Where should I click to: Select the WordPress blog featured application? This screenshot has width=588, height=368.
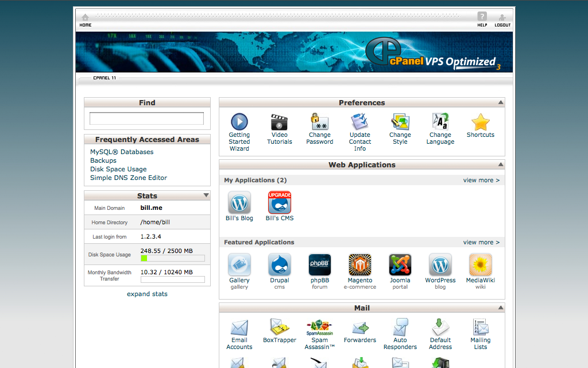pos(440,264)
